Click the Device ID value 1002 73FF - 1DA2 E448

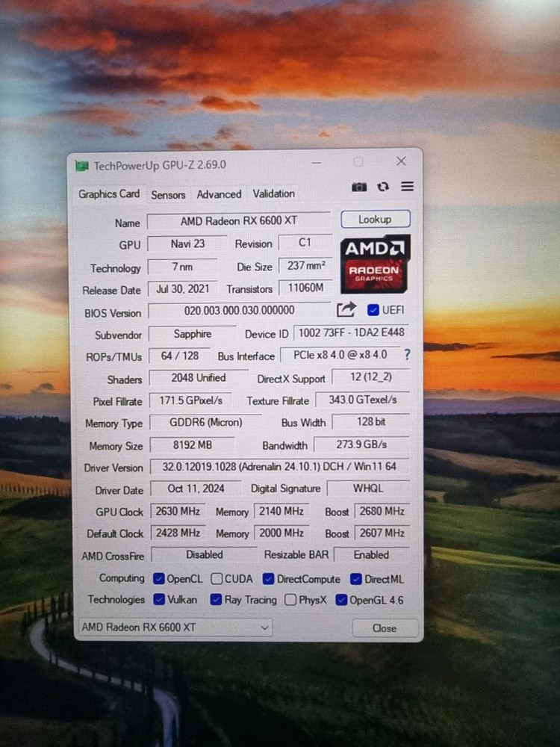tap(352, 332)
